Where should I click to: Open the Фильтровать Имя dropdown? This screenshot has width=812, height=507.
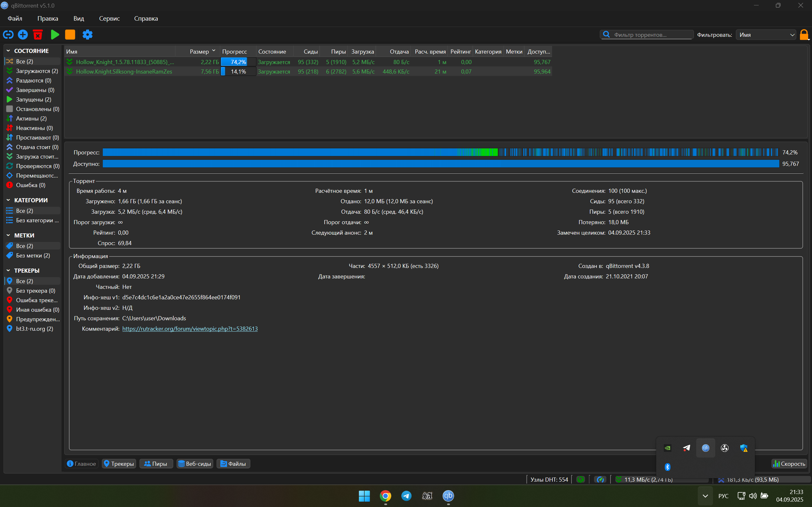[x=766, y=35]
